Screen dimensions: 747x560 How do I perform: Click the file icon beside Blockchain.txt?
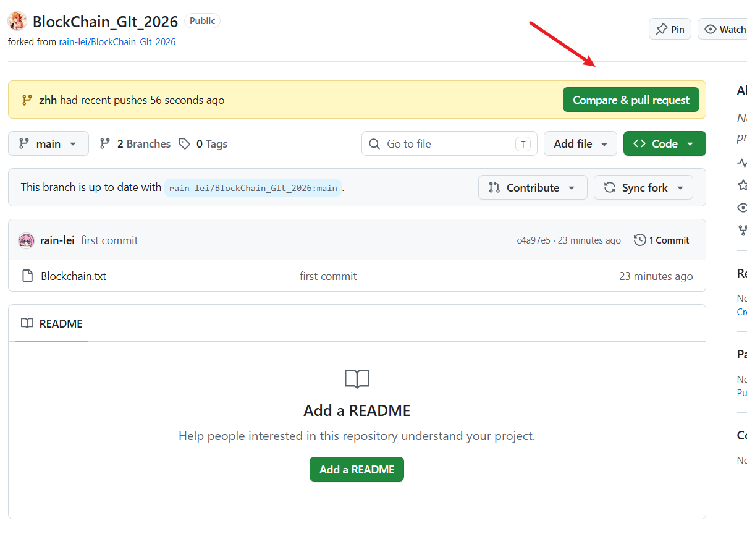pyautogui.click(x=27, y=276)
